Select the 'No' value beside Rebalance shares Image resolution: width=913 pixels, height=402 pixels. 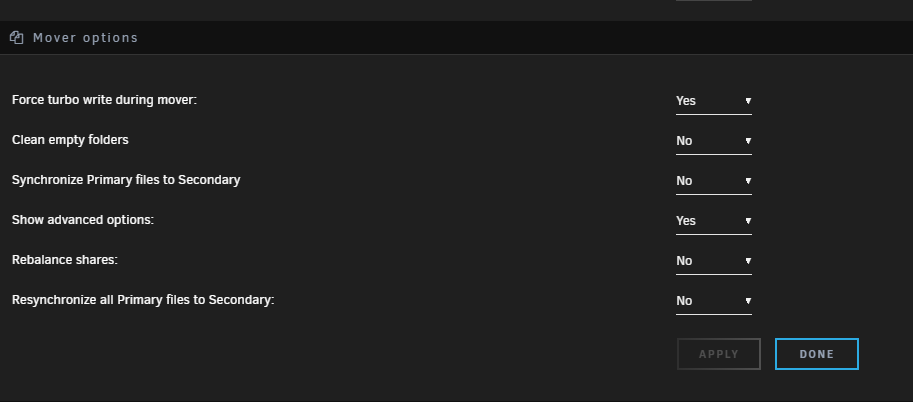(684, 261)
